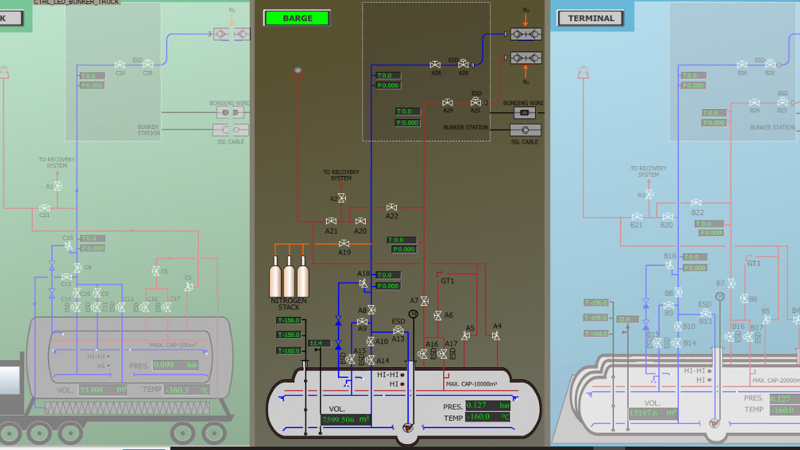Toggle valve A7 on the barge

tap(424, 301)
